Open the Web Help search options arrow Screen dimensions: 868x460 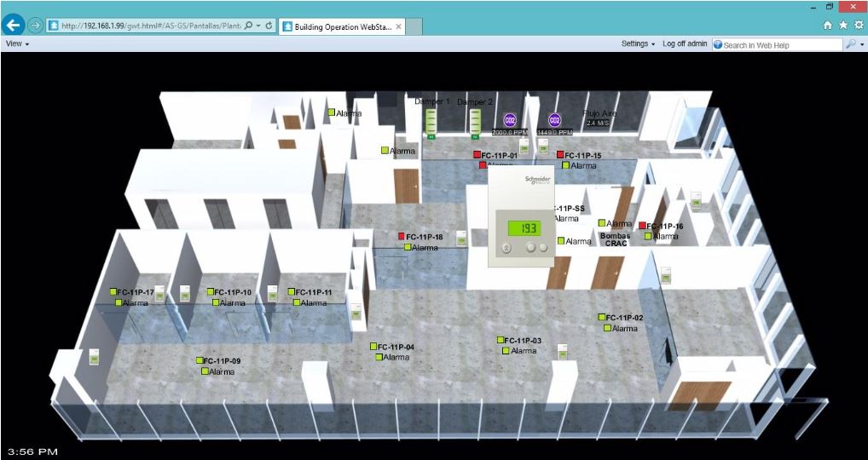(861, 44)
